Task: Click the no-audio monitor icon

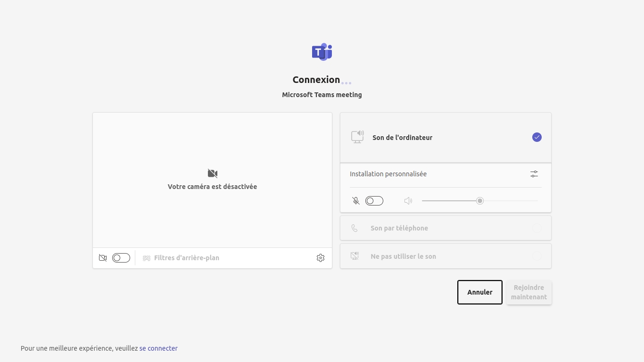Action: tap(355, 256)
